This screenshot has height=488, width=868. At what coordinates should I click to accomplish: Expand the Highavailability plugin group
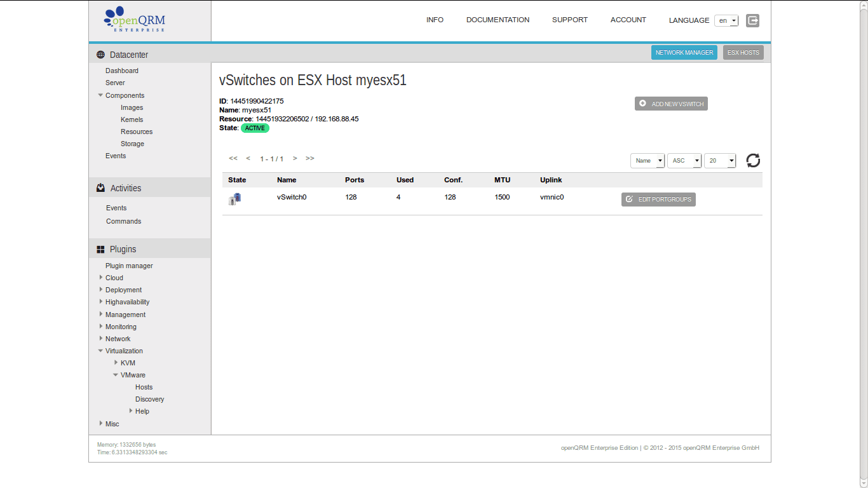pyautogui.click(x=100, y=302)
